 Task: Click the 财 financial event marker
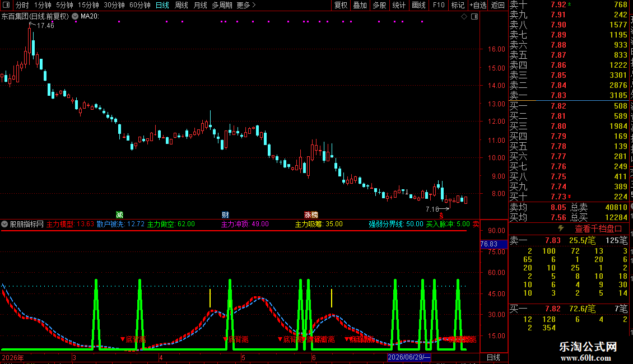225,214
